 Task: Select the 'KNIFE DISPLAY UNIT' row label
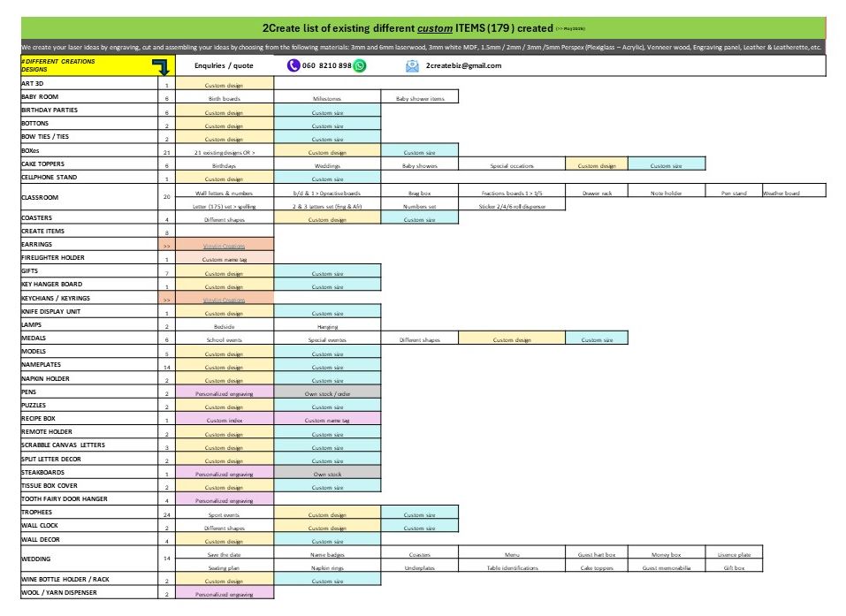point(89,311)
